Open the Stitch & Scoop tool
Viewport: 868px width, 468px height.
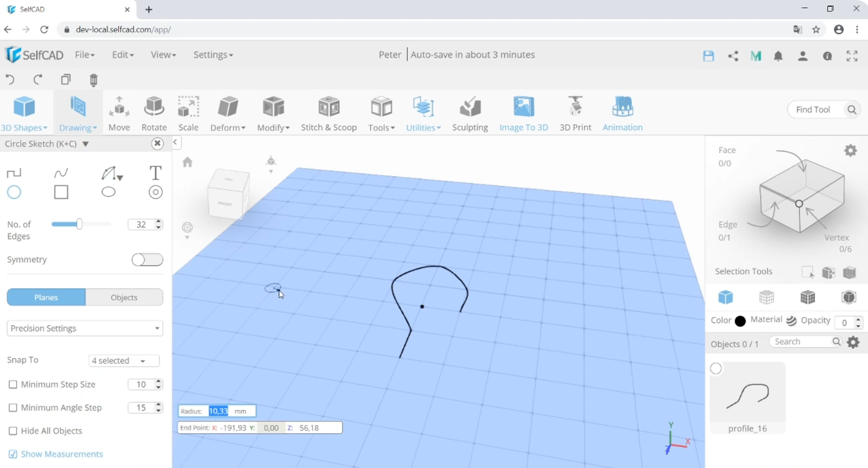(329, 113)
